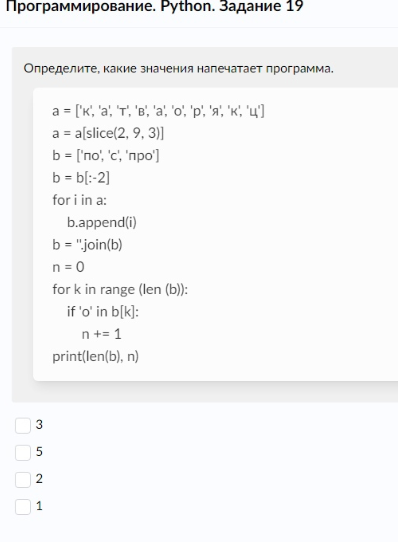Click the code line 'b = b[:-2]'

pyautogui.click(x=81, y=178)
